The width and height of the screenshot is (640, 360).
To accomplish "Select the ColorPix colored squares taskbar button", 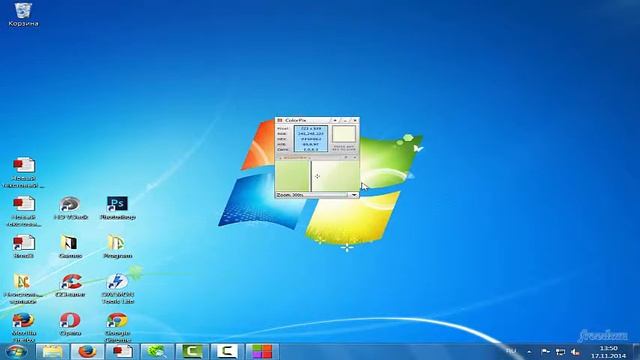I will click(x=262, y=352).
